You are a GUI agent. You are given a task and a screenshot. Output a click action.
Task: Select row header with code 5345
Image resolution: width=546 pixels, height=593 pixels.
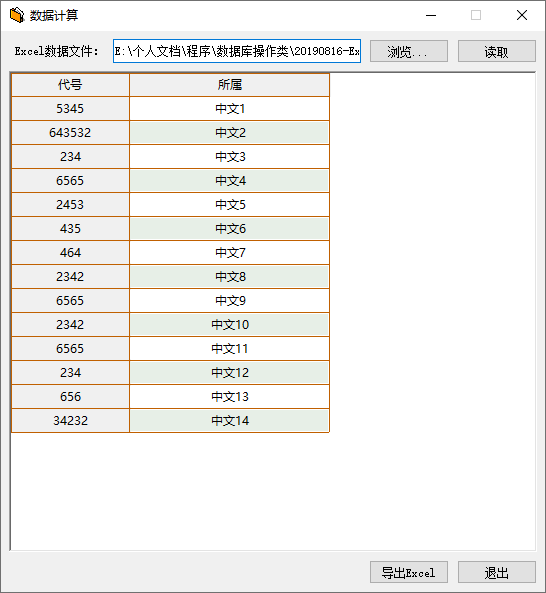[70, 109]
